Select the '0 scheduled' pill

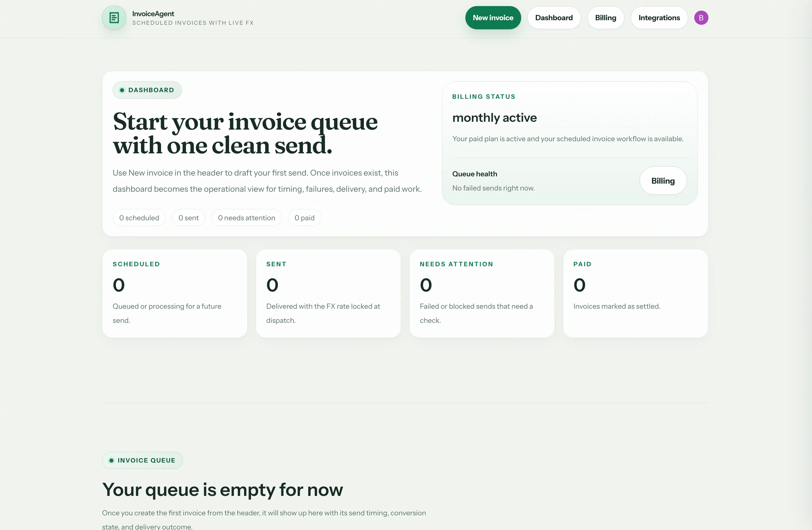pos(139,218)
